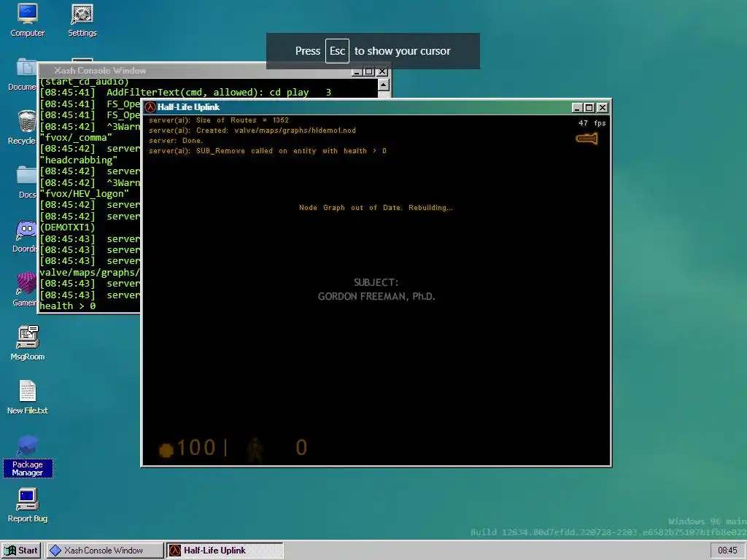Click the Half-Life lambda title bar icon
The image size is (747, 560).
pyautogui.click(x=150, y=107)
